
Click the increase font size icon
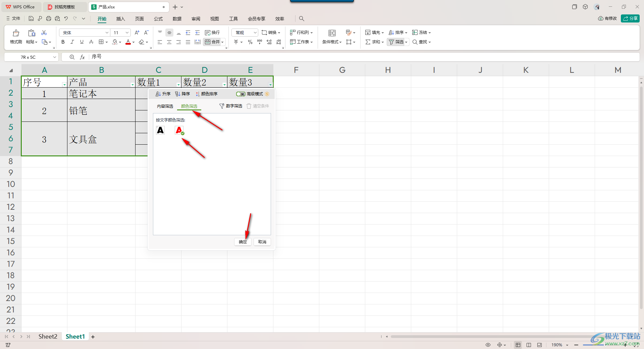pos(137,33)
